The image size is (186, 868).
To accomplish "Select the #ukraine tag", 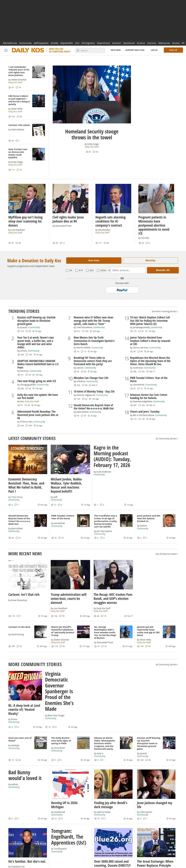I will pyautogui.click(x=152, y=43).
